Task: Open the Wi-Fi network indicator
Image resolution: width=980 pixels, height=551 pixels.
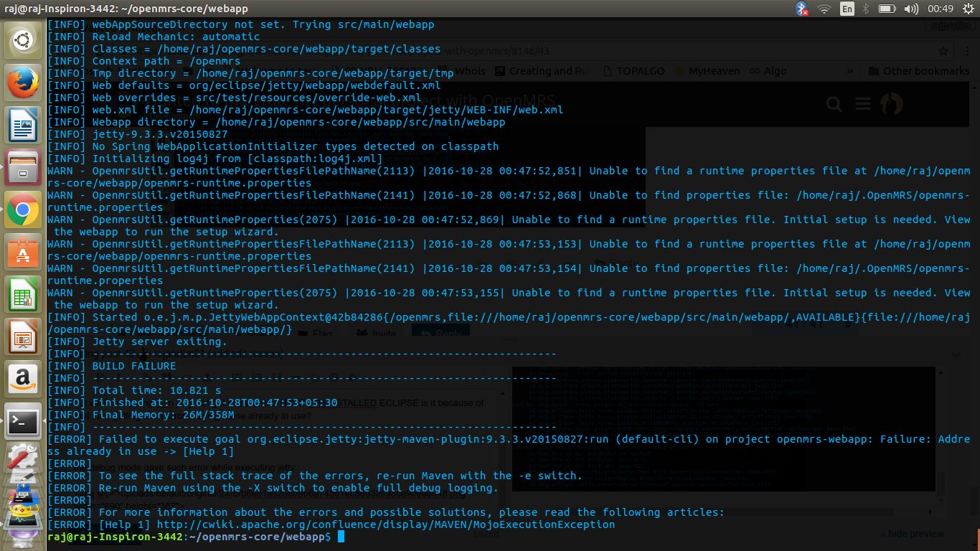Action: click(x=824, y=9)
